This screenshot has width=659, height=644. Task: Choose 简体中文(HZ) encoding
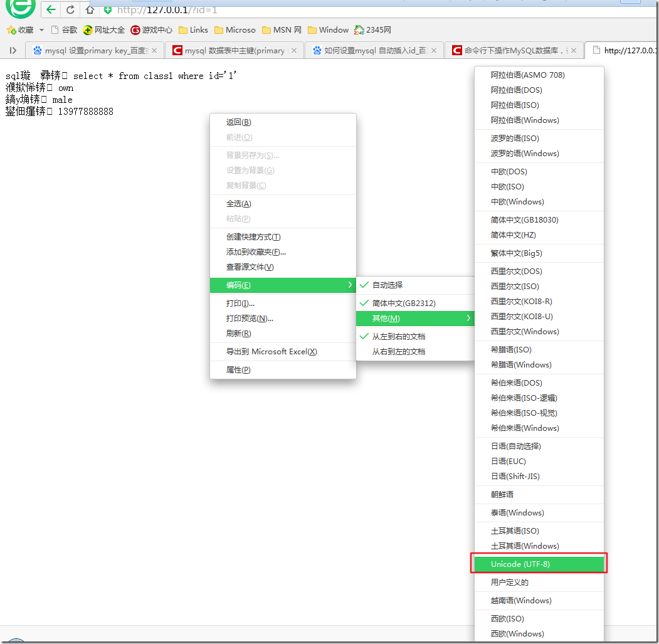tap(539, 235)
